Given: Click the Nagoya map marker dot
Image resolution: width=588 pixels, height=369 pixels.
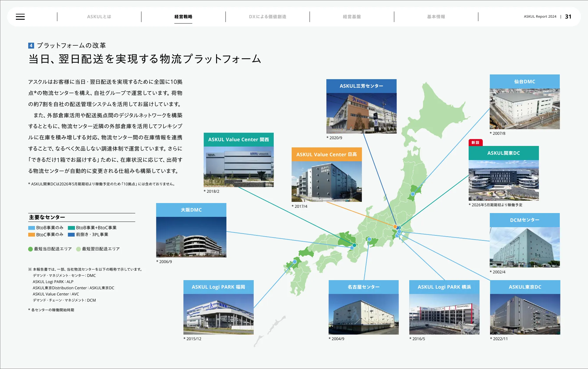Looking at the screenshot, I should 369,239.
